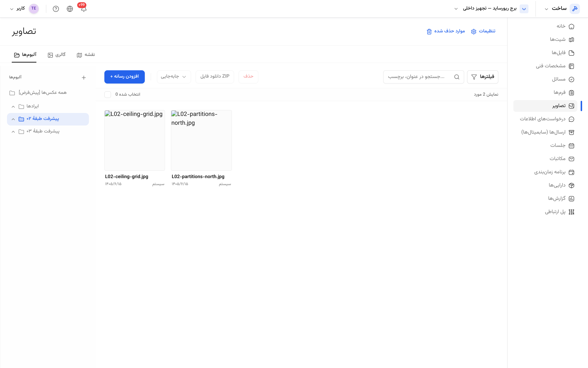Open the notifications bell icon

pyautogui.click(x=84, y=9)
